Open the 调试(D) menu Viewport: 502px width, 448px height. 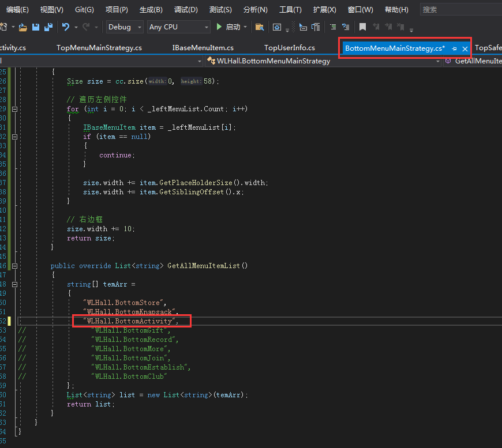tap(185, 10)
